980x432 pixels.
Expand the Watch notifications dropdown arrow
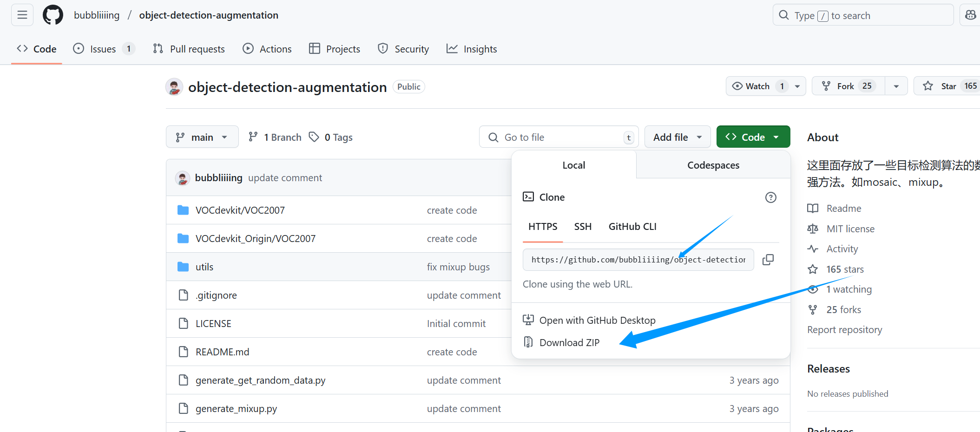click(x=797, y=86)
